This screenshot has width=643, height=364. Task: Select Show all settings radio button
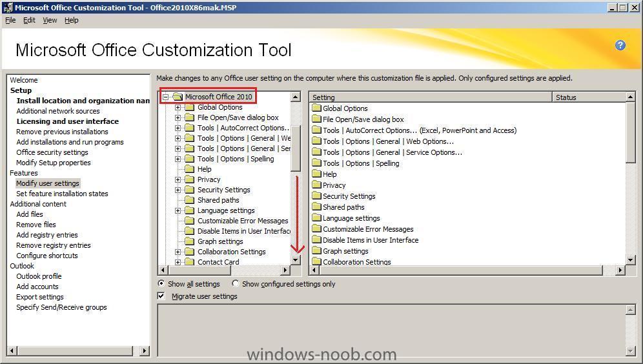[x=161, y=284]
